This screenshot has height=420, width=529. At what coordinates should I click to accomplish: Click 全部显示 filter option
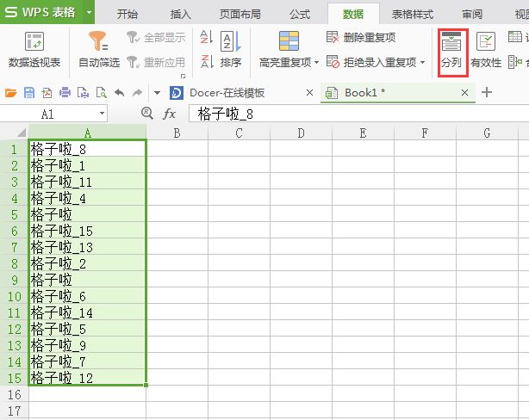coord(157,37)
